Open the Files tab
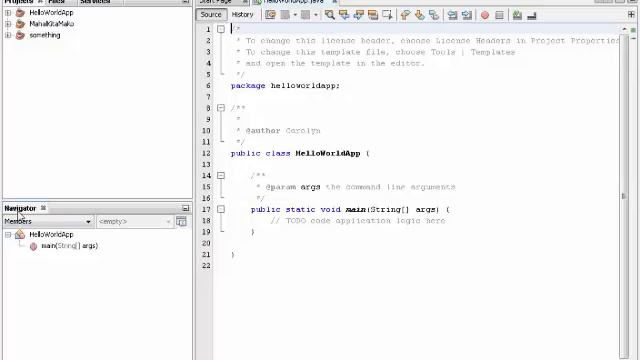640x360 pixels. coord(57,2)
